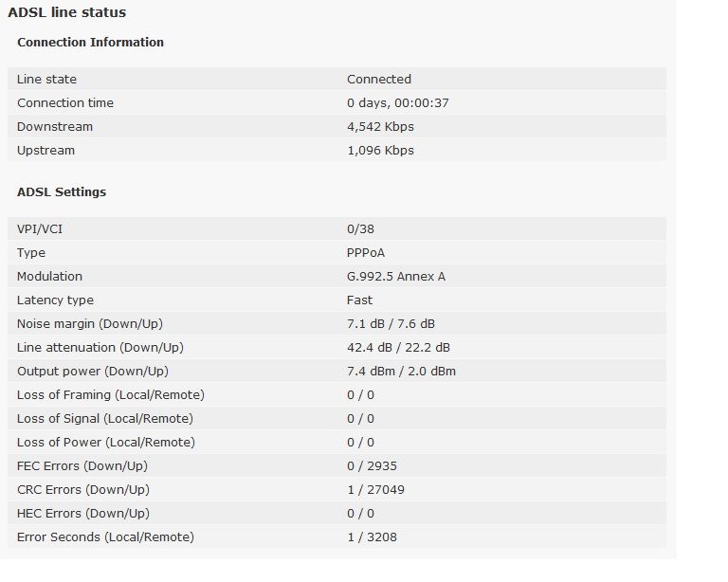The image size is (728, 582).
Task: Select the Output power 7.4 dBm value
Action: click(x=371, y=372)
